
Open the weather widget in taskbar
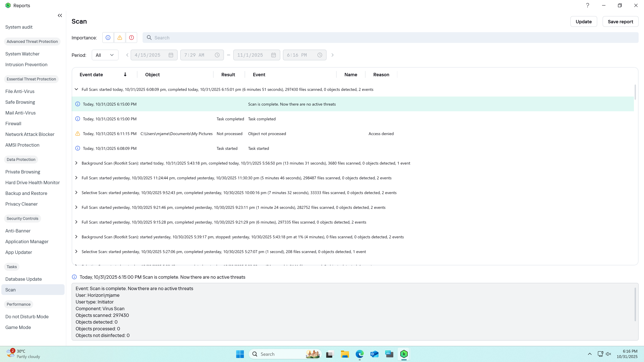23,354
